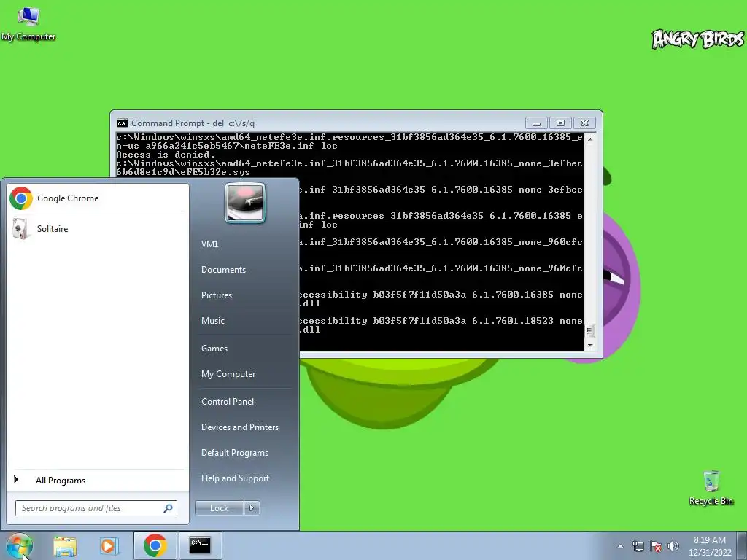Open the shutdown options arrow beside Lock
Screen dimensions: 747x560
click(252, 508)
